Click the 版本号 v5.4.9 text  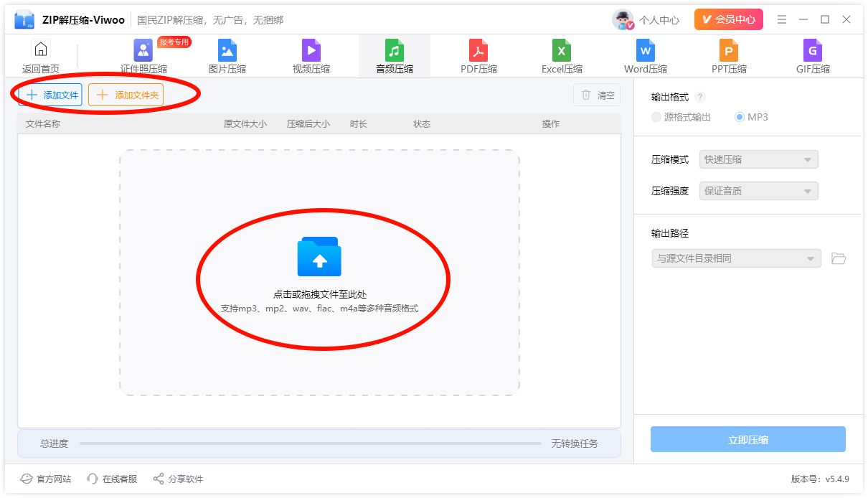point(820,479)
